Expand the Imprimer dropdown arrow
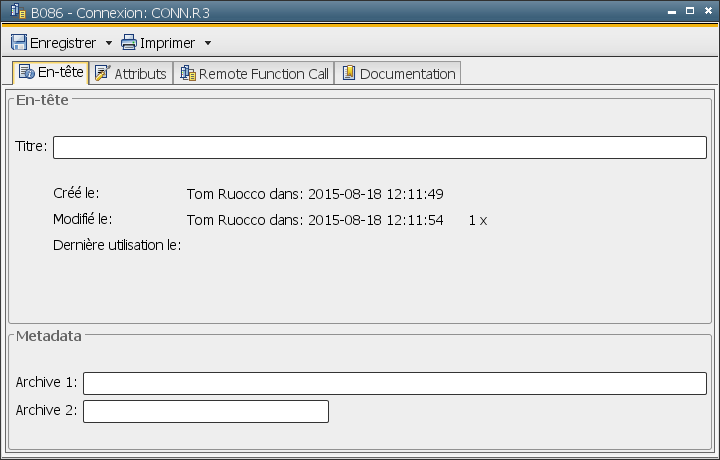The image size is (720, 460). (208, 43)
